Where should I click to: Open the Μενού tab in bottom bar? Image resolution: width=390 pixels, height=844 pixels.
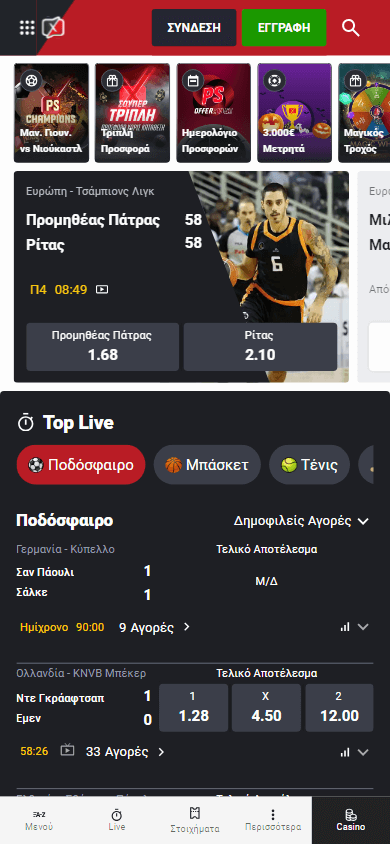[39, 820]
